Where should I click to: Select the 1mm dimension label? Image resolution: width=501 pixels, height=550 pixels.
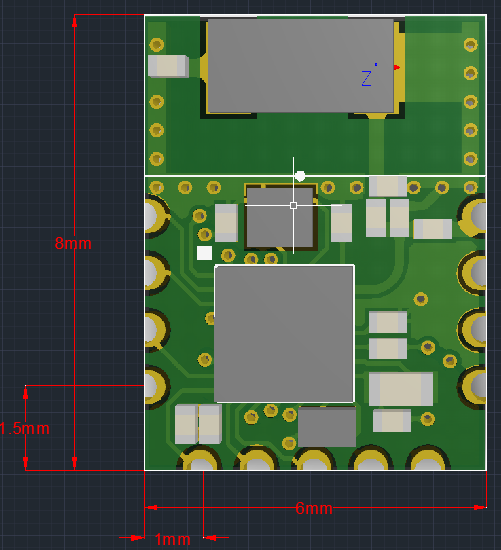pos(173,539)
